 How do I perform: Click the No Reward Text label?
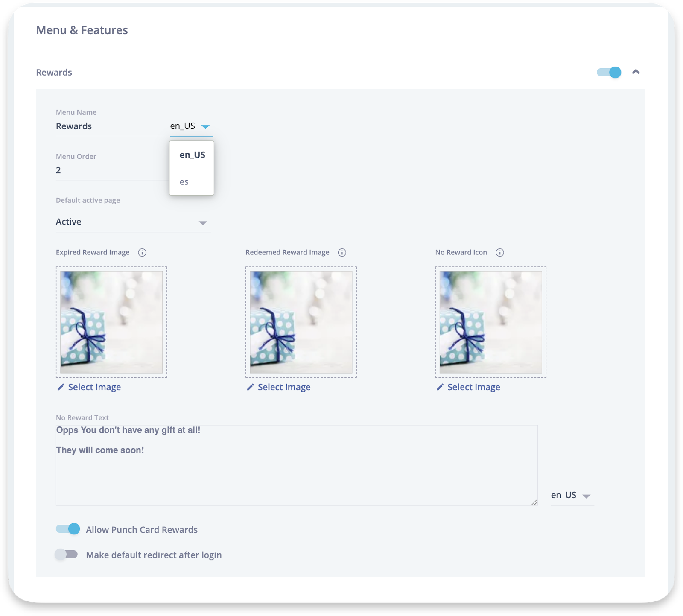point(82,417)
